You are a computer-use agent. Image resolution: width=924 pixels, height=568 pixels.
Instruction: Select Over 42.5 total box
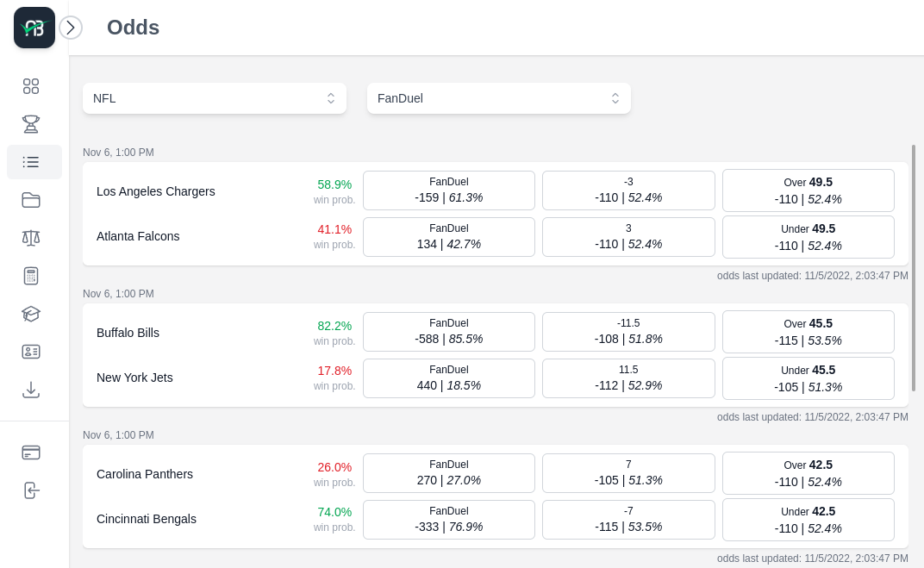coord(808,473)
